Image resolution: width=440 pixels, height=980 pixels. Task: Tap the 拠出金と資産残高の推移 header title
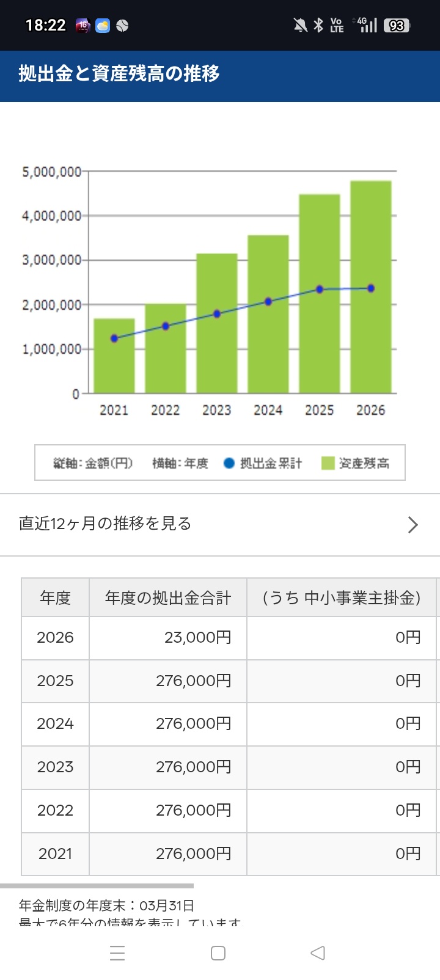pyautogui.click(x=119, y=74)
